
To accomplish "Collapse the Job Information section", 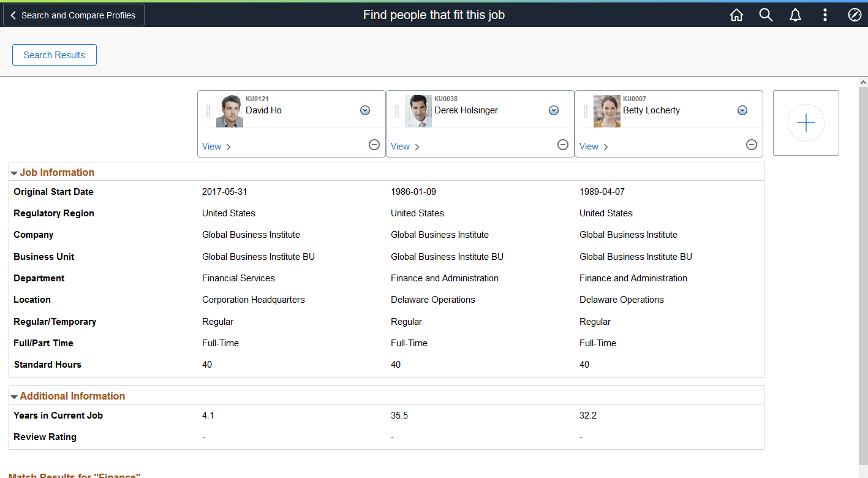I will pyautogui.click(x=14, y=172).
